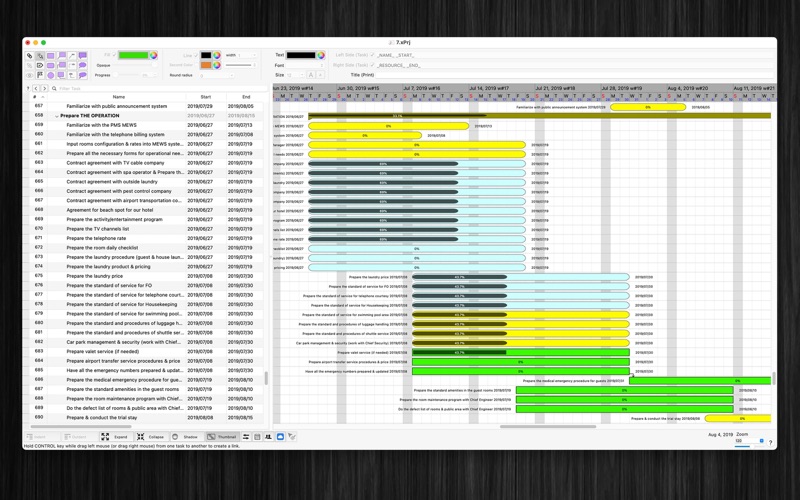Open the resources people icon in bottom bar
The image size is (800, 500).
pyautogui.click(x=268, y=437)
